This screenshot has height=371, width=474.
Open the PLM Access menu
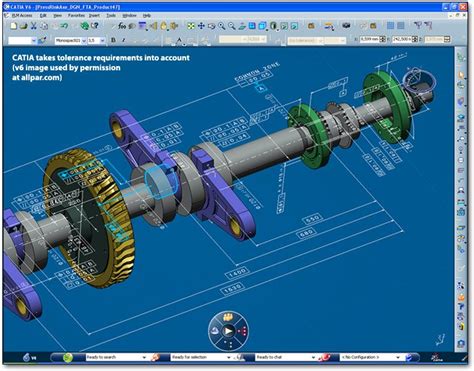point(22,15)
